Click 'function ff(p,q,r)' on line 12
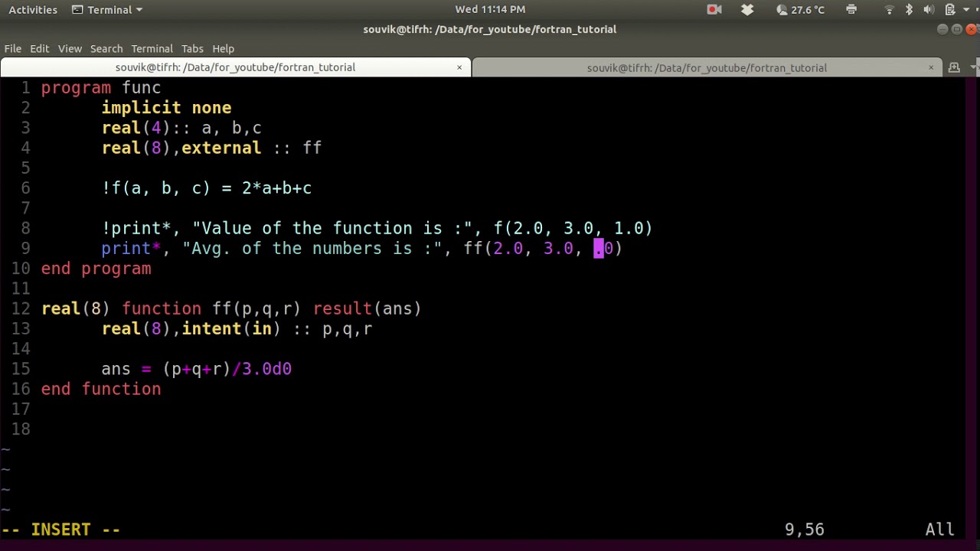Image resolution: width=980 pixels, height=551 pixels. tap(211, 308)
